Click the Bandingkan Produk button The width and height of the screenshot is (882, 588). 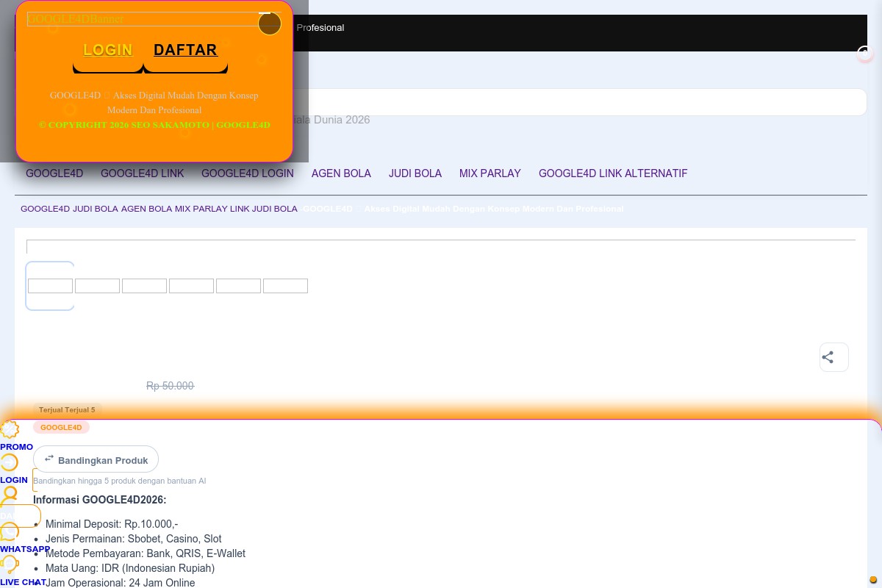(96, 459)
